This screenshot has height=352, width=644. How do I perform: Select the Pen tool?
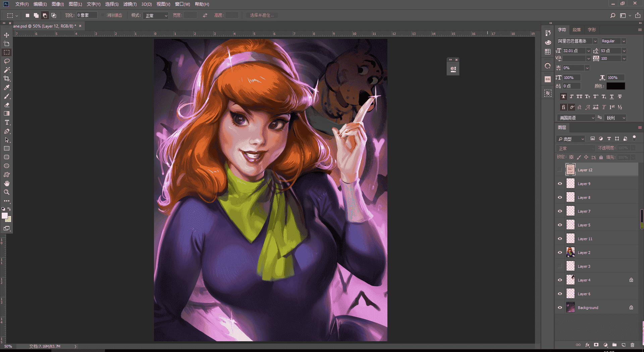point(6,131)
